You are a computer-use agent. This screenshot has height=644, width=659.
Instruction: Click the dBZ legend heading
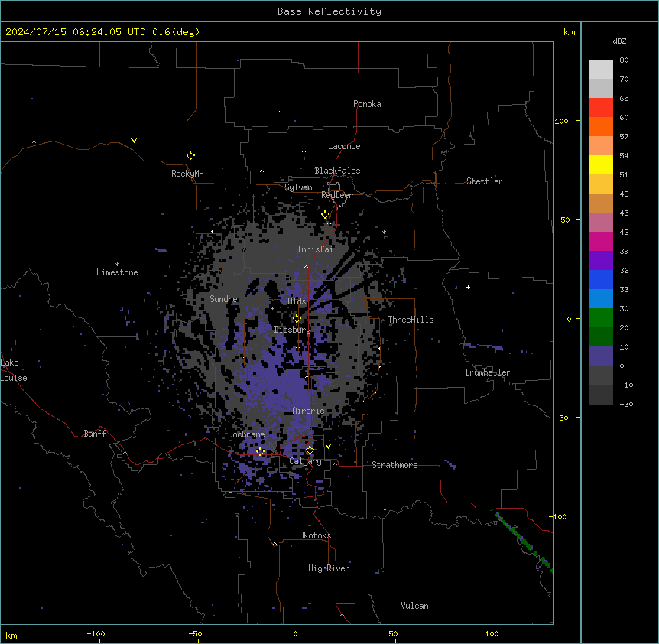tap(619, 41)
